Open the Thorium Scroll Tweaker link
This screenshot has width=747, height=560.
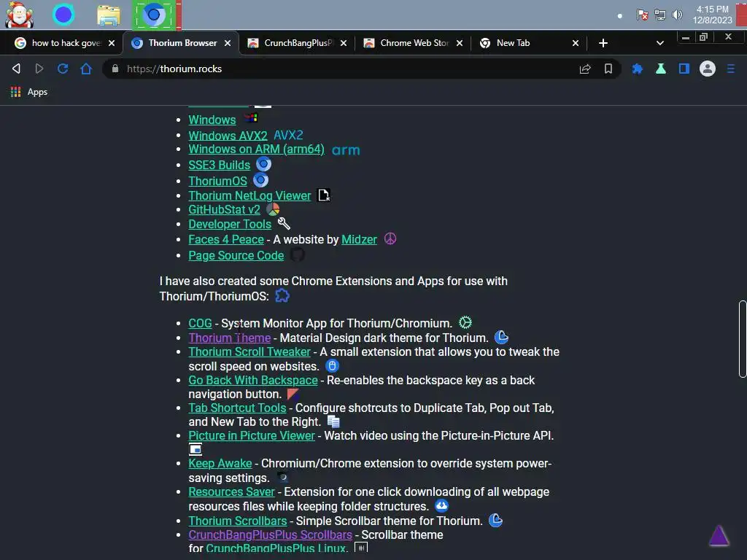(249, 352)
